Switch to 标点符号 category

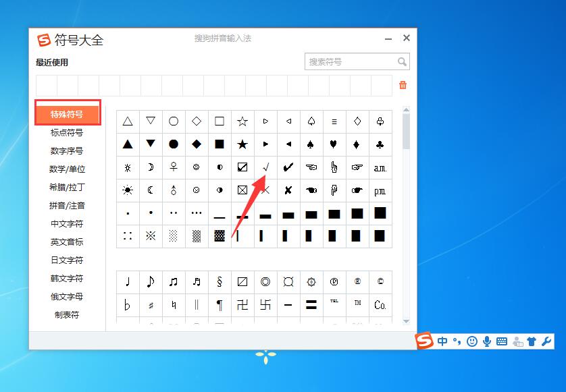coord(67,133)
